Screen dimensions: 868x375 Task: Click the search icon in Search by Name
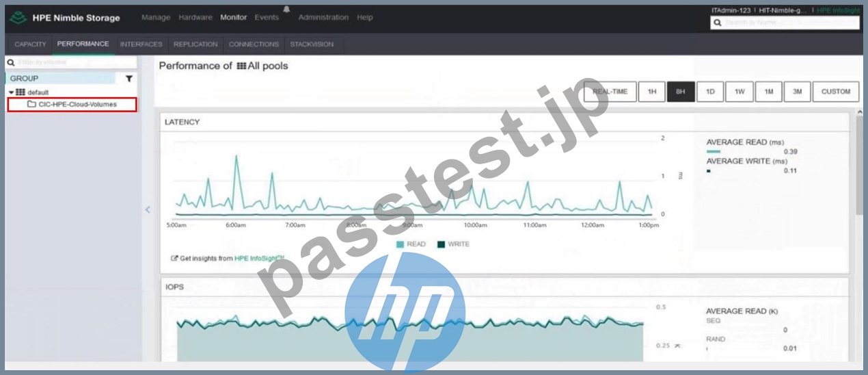coord(717,23)
